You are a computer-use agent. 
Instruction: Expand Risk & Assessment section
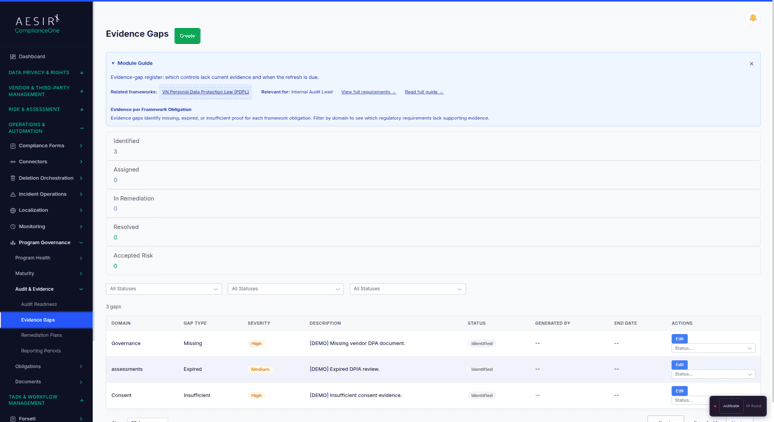(x=81, y=109)
